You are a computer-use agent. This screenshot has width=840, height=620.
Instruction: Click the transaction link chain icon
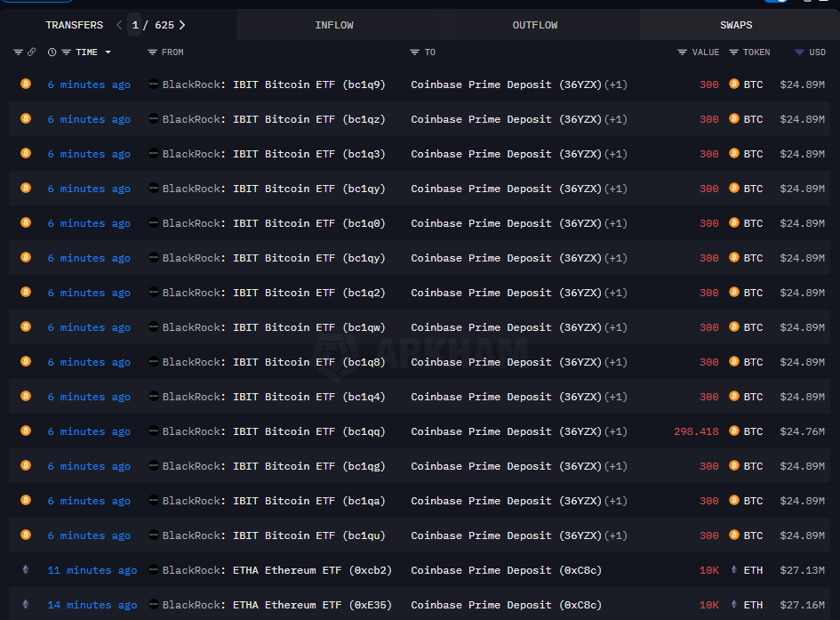[32, 52]
